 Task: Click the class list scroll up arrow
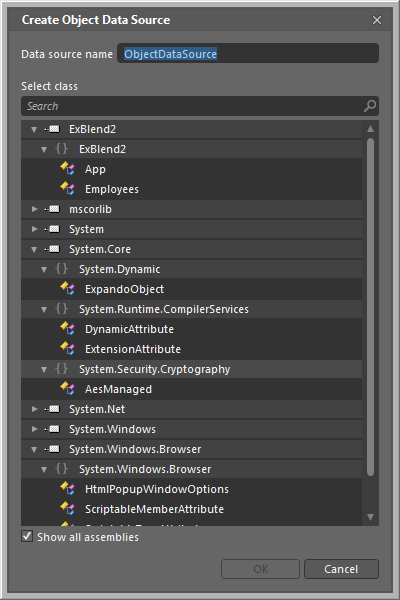pos(370,129)
